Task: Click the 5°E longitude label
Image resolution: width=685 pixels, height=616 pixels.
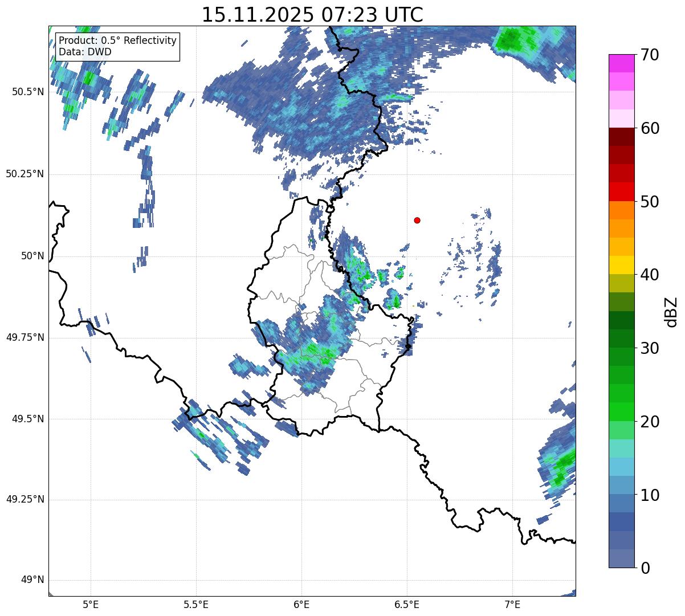Action: [91, 604]
